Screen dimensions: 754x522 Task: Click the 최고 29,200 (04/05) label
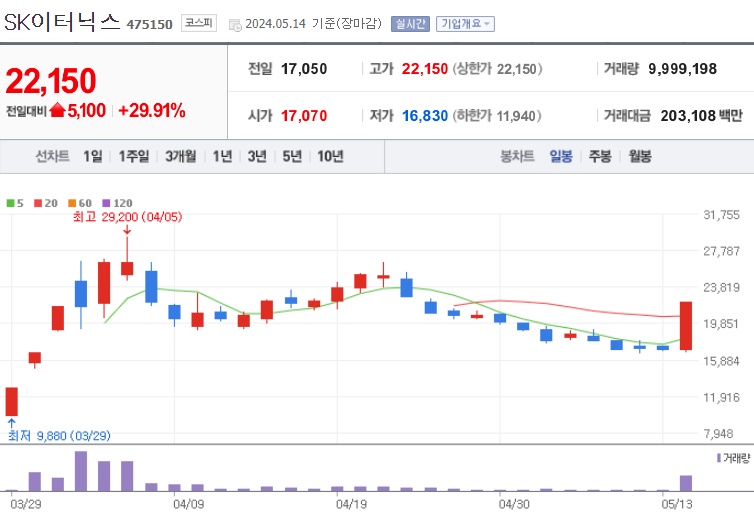tap(127, 217)
